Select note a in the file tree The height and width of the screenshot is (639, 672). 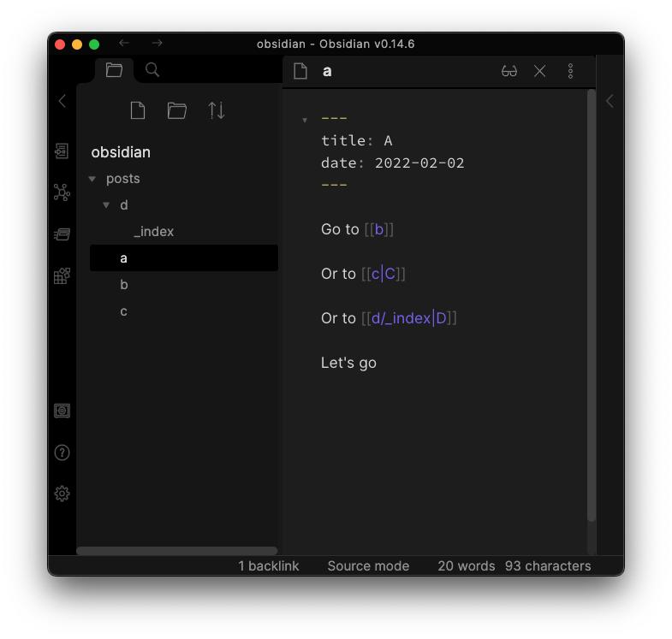tap(184, 258)
